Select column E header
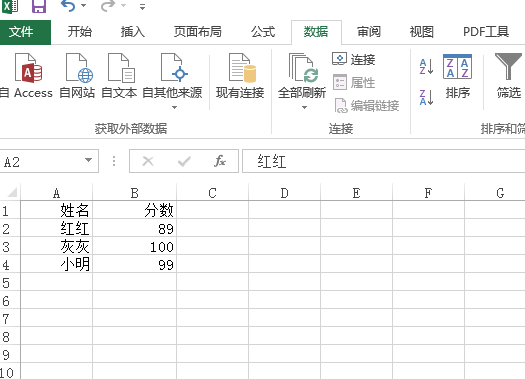525x379 pixels. pyautogui.click(x=357, y=193)
